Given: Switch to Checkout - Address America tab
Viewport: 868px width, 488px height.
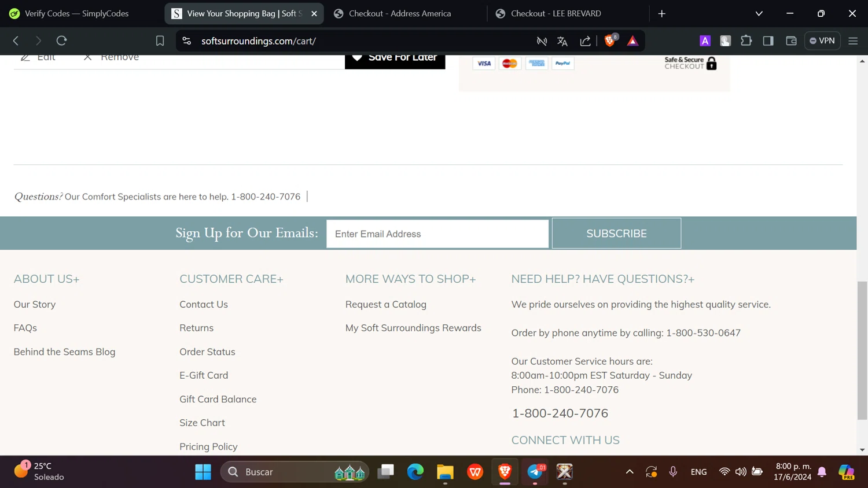Looking at the screenshot, I should click(x=405, y=13).
